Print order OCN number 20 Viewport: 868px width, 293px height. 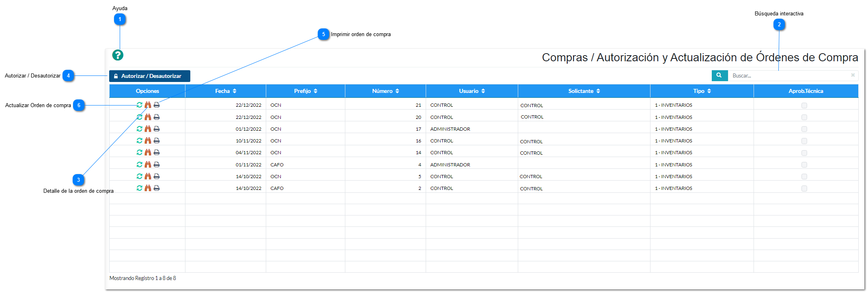tap(157, 117)
